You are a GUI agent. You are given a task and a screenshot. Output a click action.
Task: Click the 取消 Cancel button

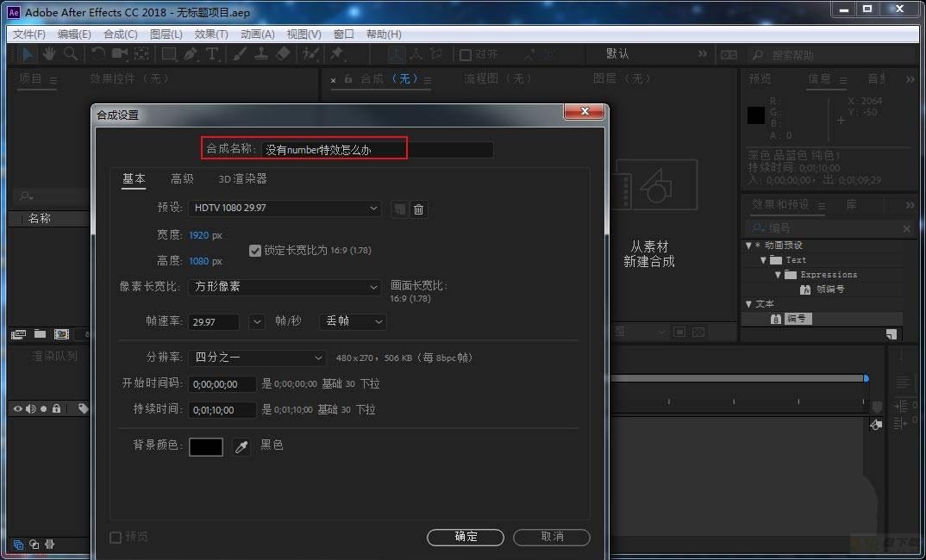point(552,537)
